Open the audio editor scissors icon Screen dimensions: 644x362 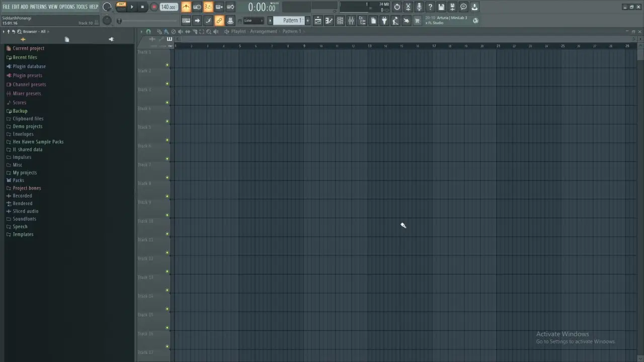pos(408,7)
